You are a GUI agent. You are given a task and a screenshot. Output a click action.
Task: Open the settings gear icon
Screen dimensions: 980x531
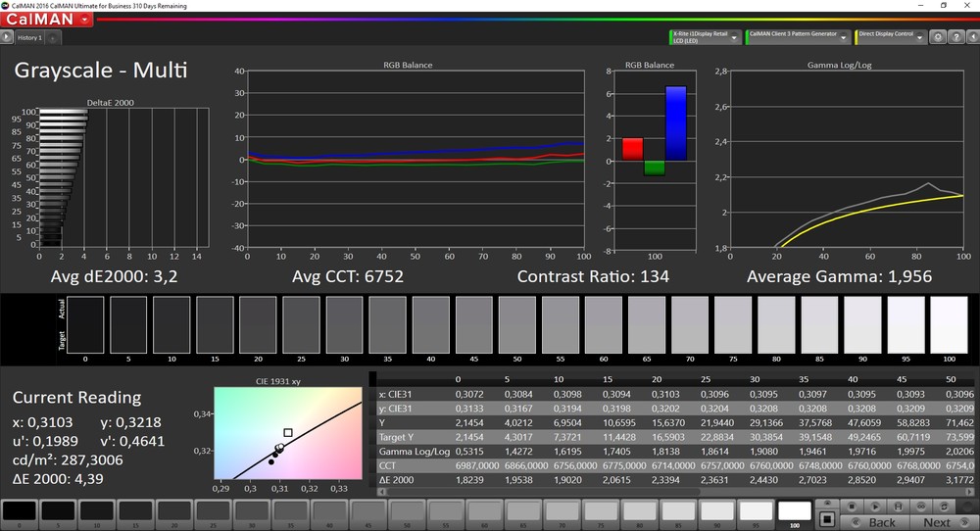pyautogui.click(x=938, y=36)
